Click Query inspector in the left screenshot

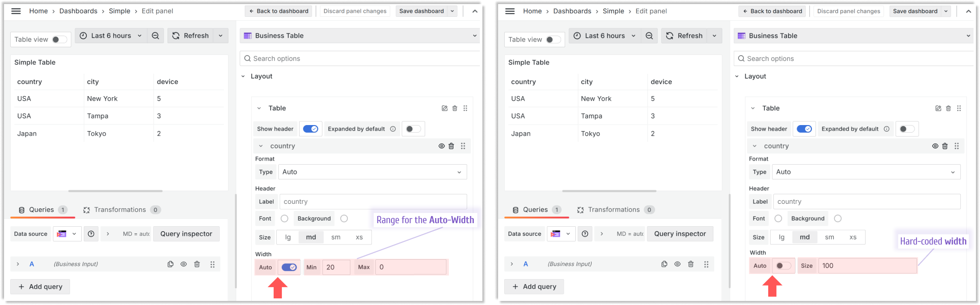pyautogui.click(x=186, y=234)
